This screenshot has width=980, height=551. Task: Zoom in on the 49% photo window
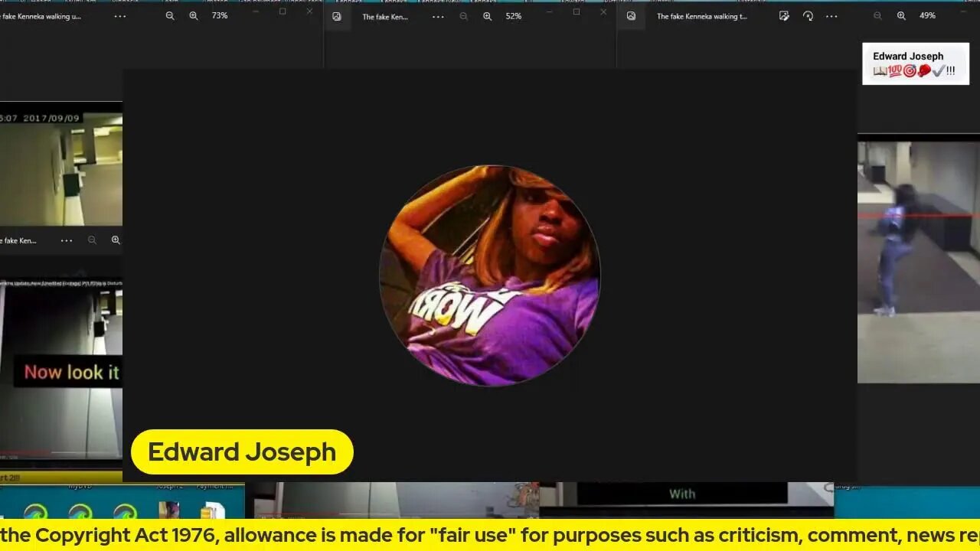901,16
